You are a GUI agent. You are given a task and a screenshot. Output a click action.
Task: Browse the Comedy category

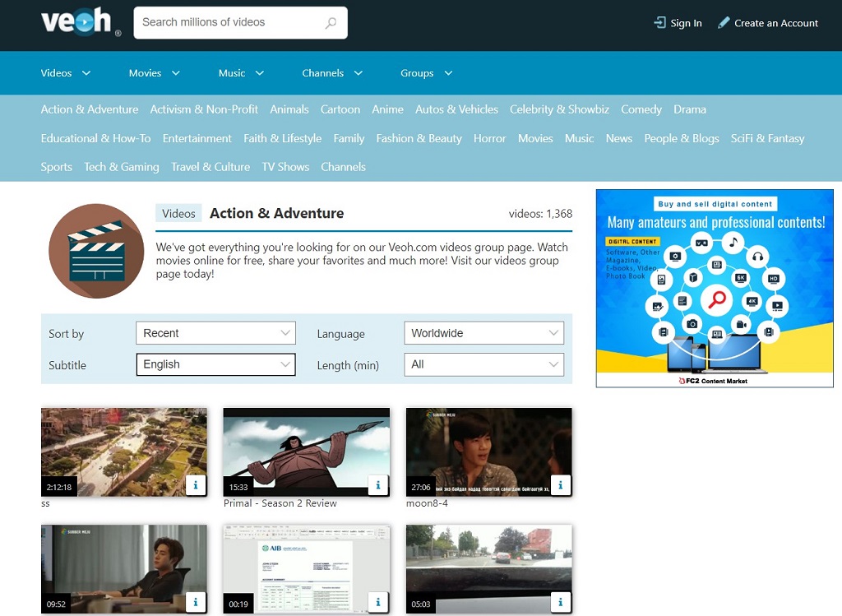[641, 109]
